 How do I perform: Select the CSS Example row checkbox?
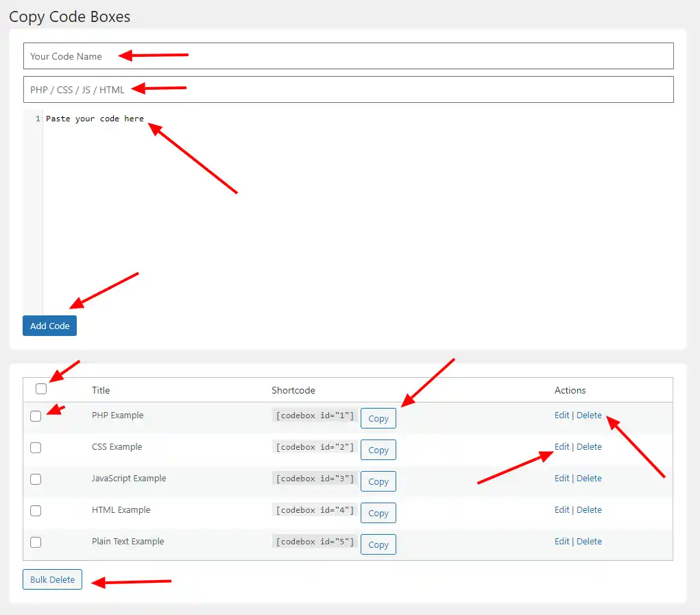point(36,447)
